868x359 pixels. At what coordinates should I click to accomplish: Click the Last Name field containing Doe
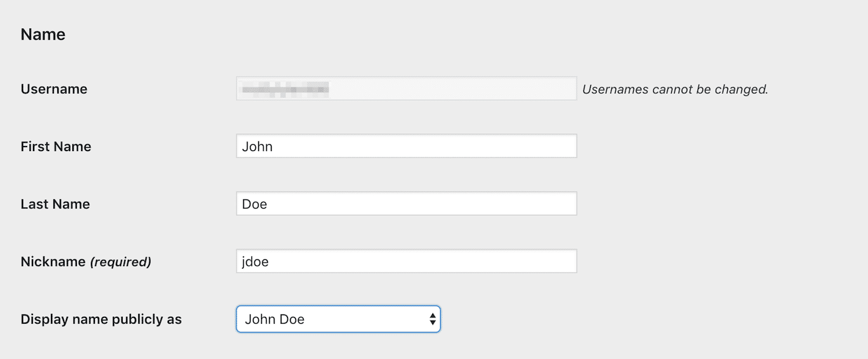(x=405, y=203)
